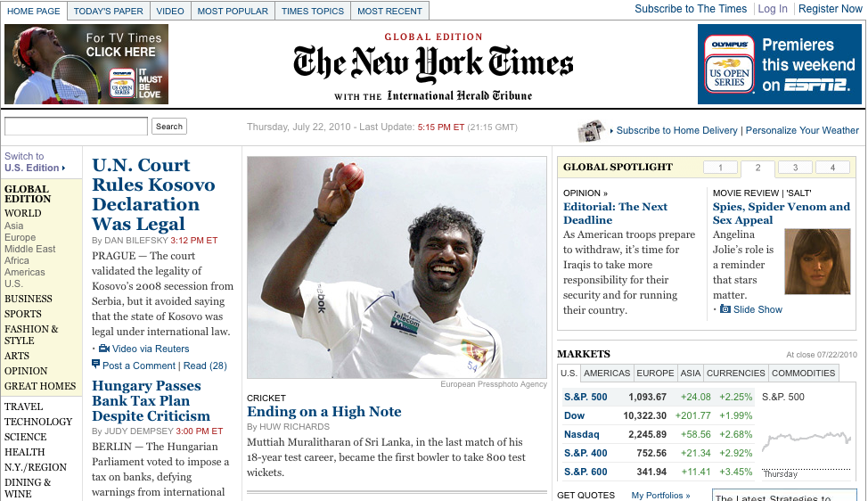Click Personalize Your Weather link
This screenshot has width=868, height=501.
point(802,130)
